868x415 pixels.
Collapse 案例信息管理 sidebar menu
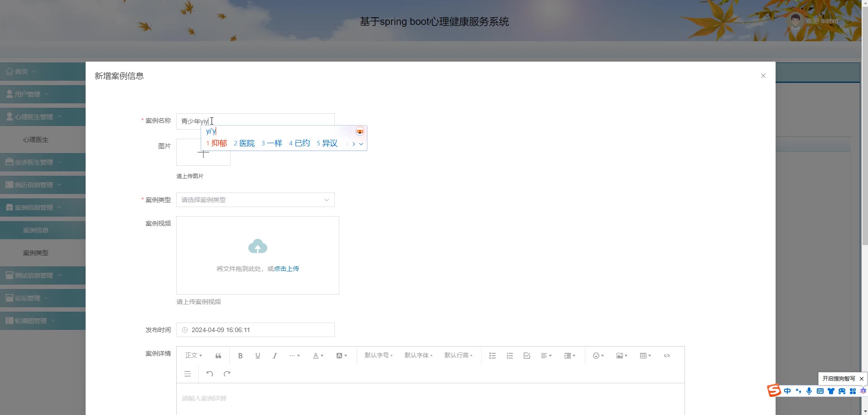click(x=43, y=207)
